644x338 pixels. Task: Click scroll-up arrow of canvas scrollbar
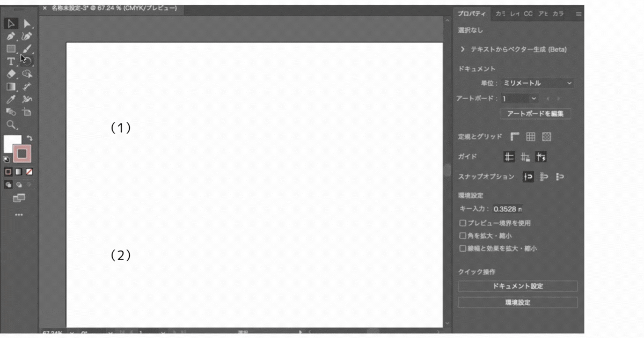pyautogui.click(x=447, y=20)
